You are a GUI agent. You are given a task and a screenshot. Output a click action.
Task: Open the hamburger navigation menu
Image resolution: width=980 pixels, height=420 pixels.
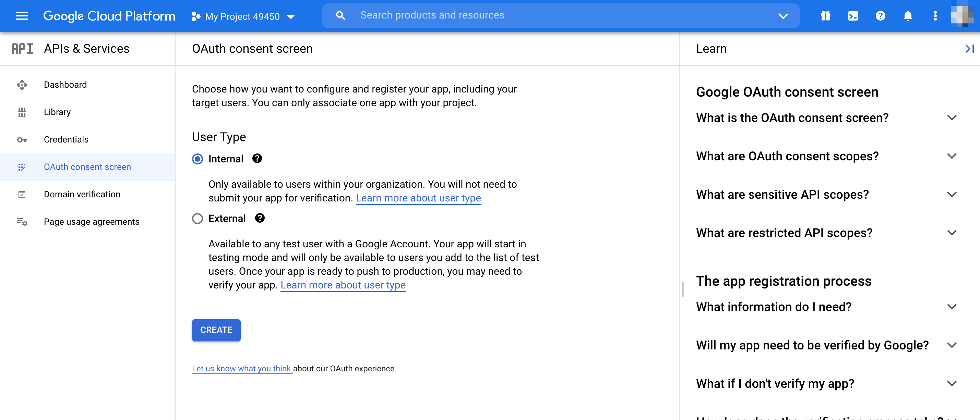click(x=22, y=16)
